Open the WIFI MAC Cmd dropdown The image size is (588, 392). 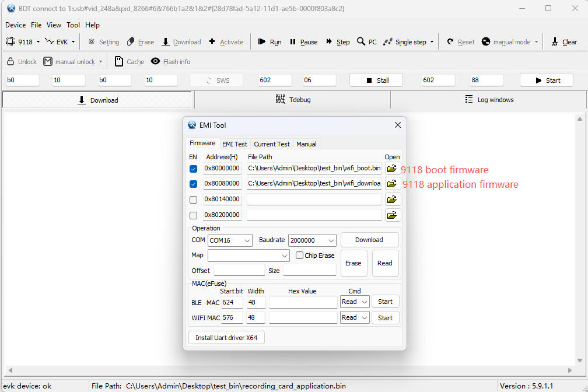coord(355,318)
